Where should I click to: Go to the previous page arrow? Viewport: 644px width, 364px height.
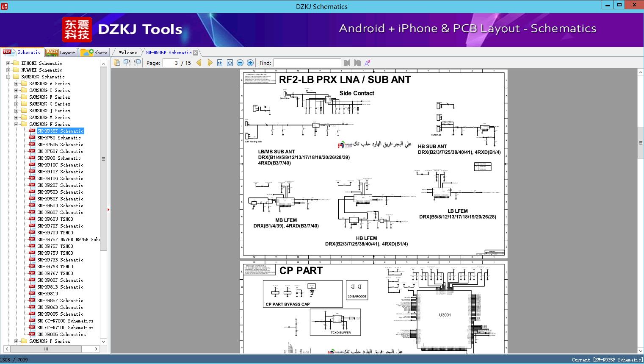[x=199, y=63]
